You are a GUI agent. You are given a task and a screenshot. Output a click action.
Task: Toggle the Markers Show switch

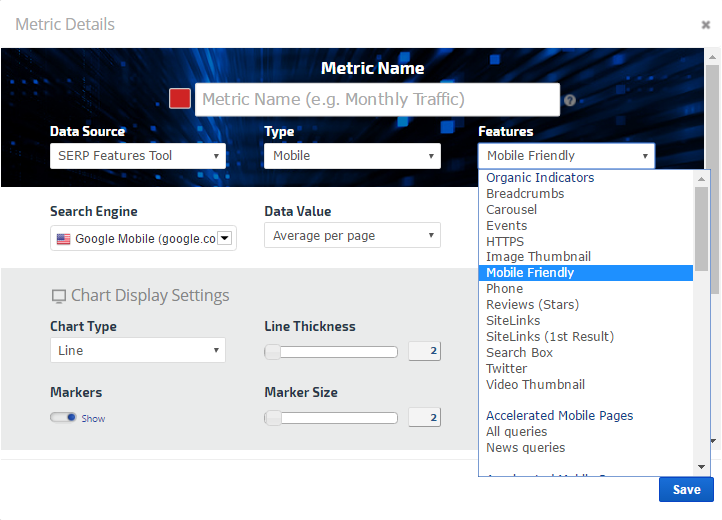63,418
